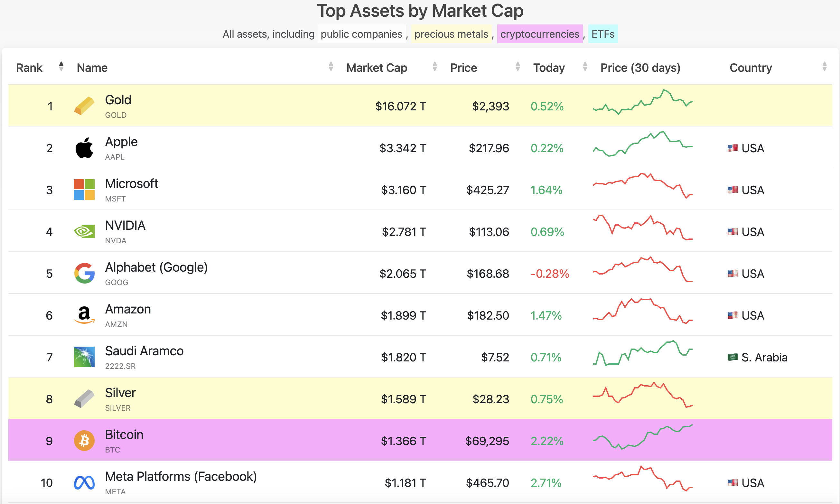This screenshot has height=504, width=840.
Task: Open the precious metals filter link
Action: [x=451, y=34]
